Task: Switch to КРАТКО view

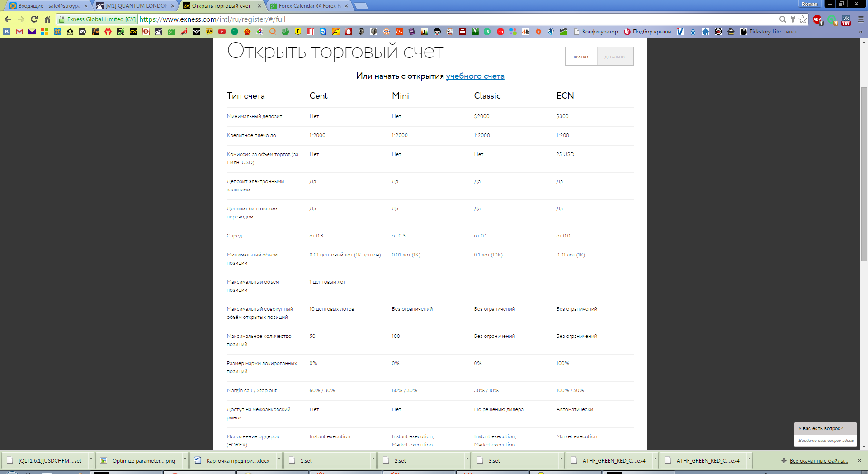Action: point(581,57)
